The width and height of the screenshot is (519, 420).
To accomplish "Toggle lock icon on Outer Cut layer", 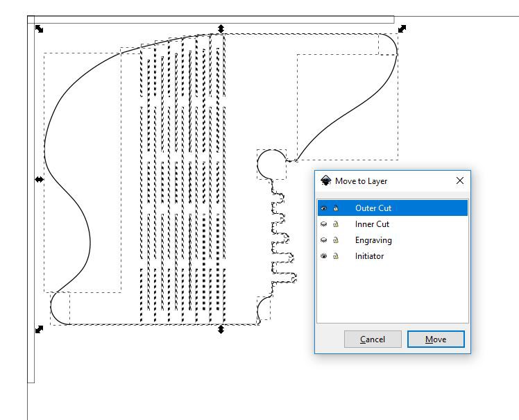I will point(336,208).
